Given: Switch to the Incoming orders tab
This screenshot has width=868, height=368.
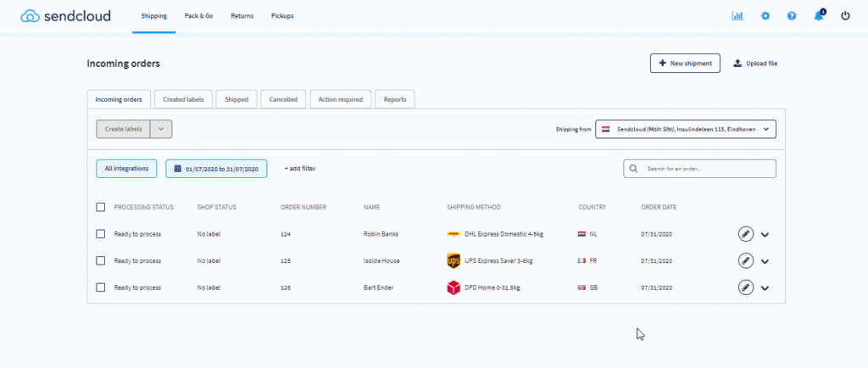Looking at the screenshot, I should (x=119, y=99).
